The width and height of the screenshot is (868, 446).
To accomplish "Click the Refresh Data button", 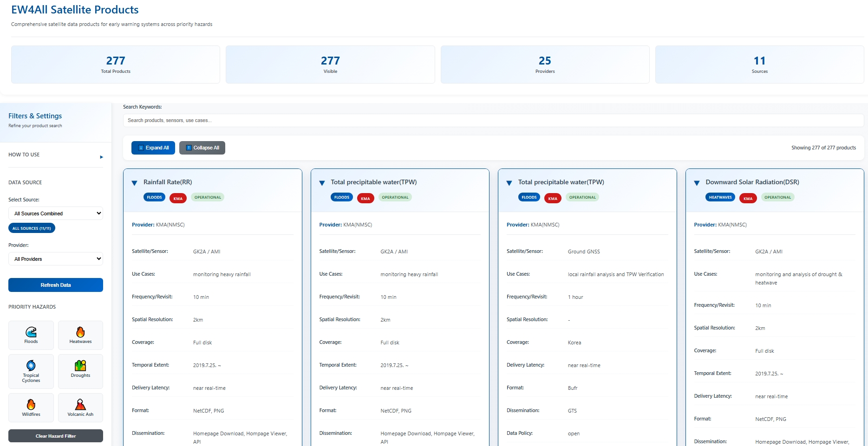I will 56,285.
